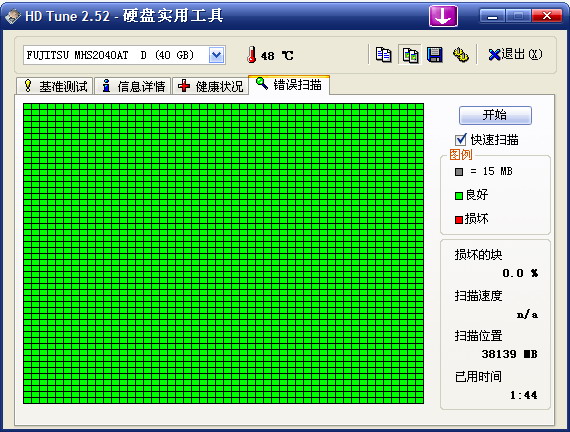Toggle the 快速扫描 quick scan checkbox

pyautogui.click(x=461, y=140)
